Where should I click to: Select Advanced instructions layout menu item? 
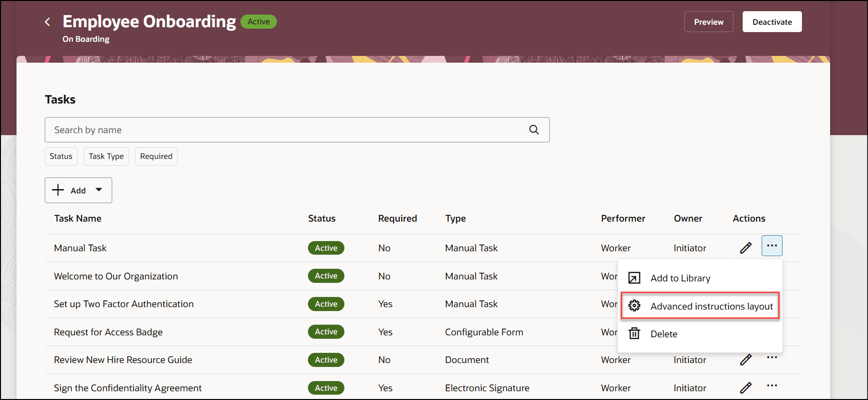(700, 306)
